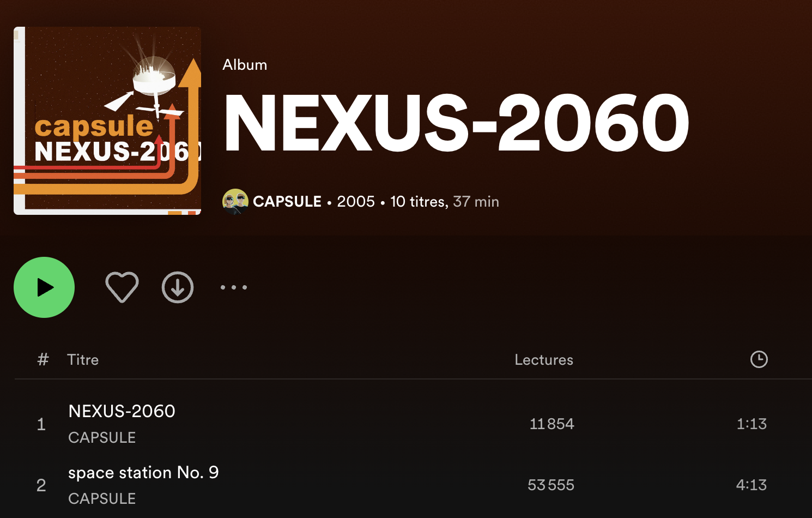
Task: Click the large NEXUS-2060 album title
Action: tap(457, 123)
